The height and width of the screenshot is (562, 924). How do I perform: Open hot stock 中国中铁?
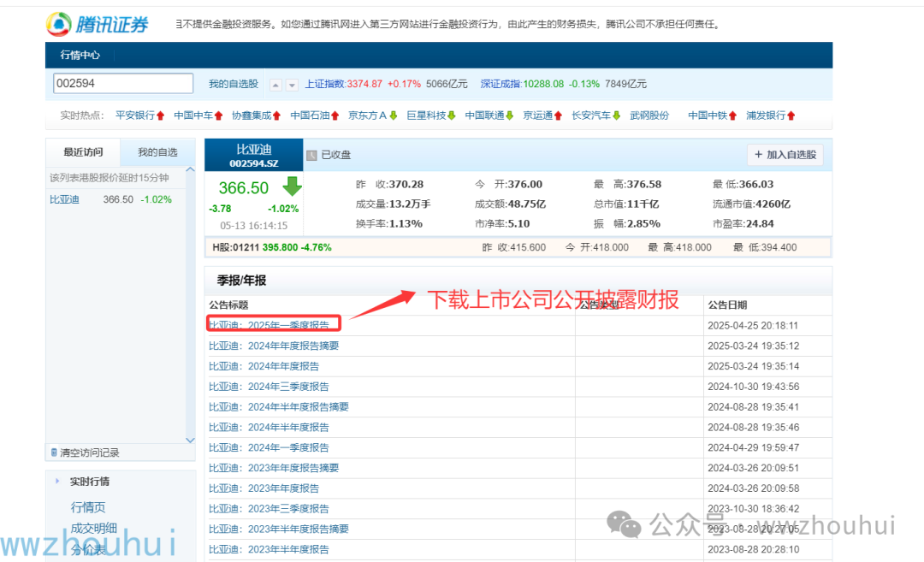pyautogui.click(x=708, y=115)
